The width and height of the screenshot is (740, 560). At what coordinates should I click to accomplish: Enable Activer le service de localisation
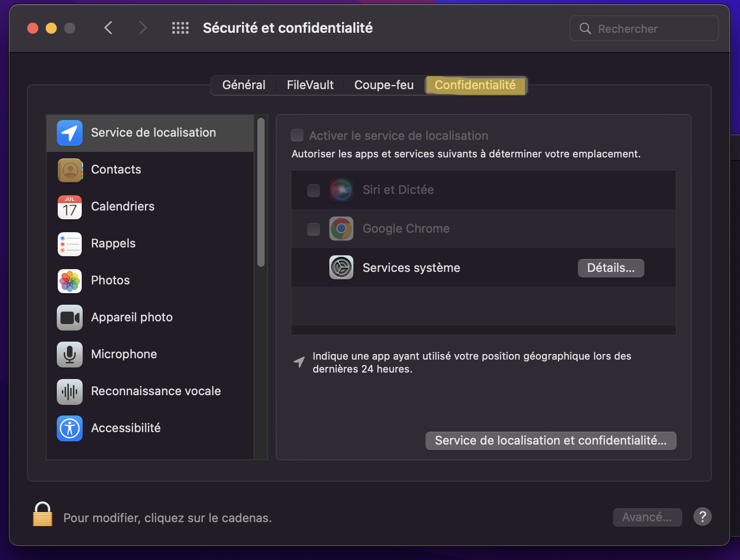coord(296,135)
